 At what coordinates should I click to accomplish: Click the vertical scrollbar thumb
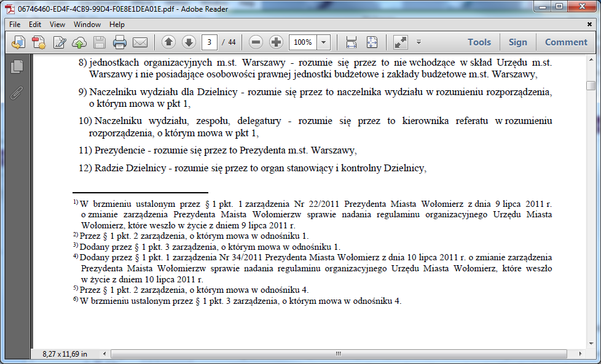pos(591,85)
